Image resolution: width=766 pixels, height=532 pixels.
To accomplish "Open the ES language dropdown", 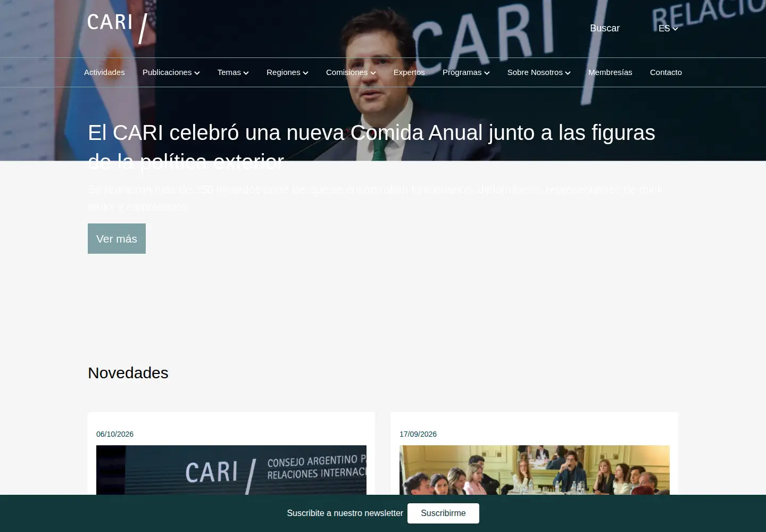I will 668,28.
